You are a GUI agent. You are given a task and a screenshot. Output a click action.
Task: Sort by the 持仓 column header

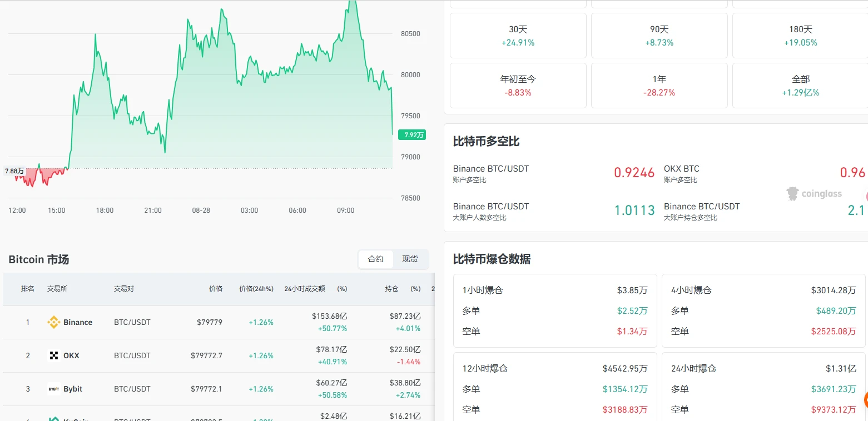(x=391, y=289)
